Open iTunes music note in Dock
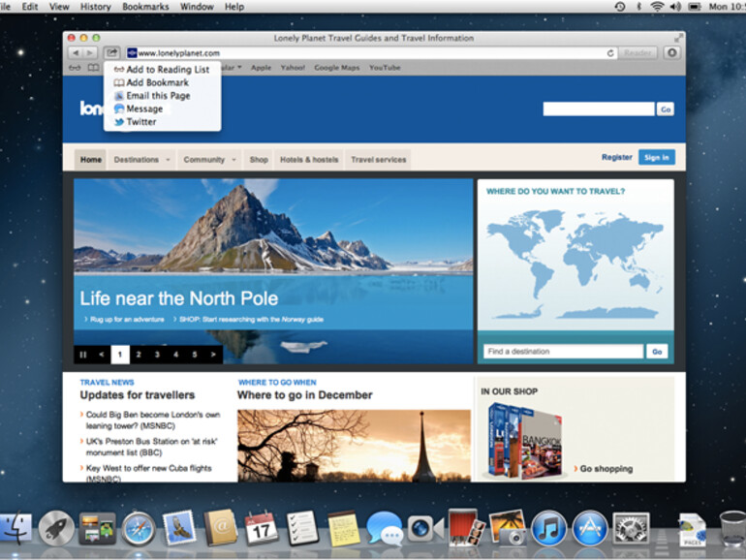 pos(548,528)
